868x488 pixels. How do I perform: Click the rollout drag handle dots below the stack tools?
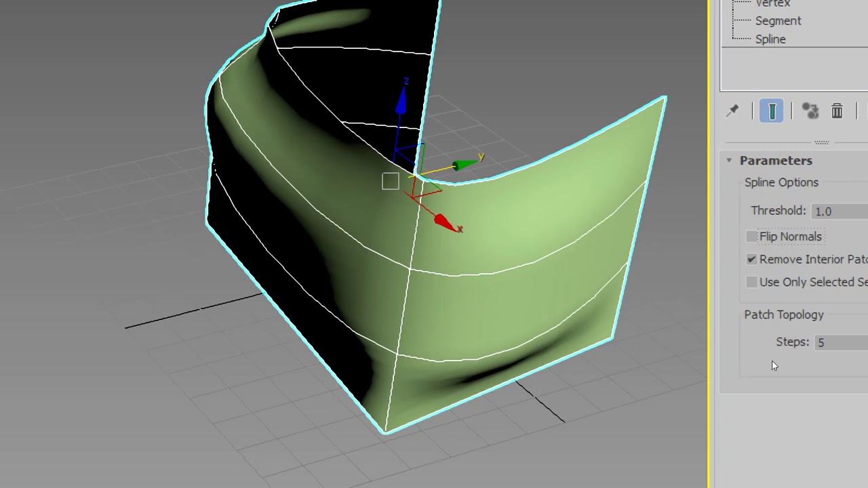coord(822,142)
